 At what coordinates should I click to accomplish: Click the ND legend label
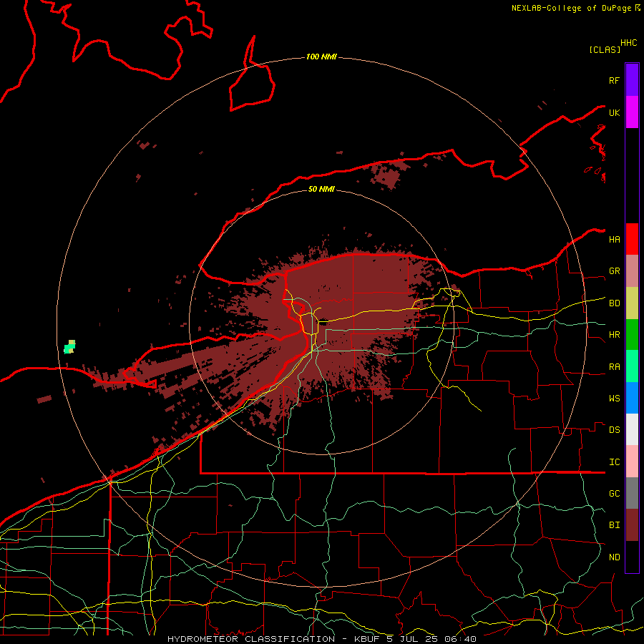tap(615, 557)
